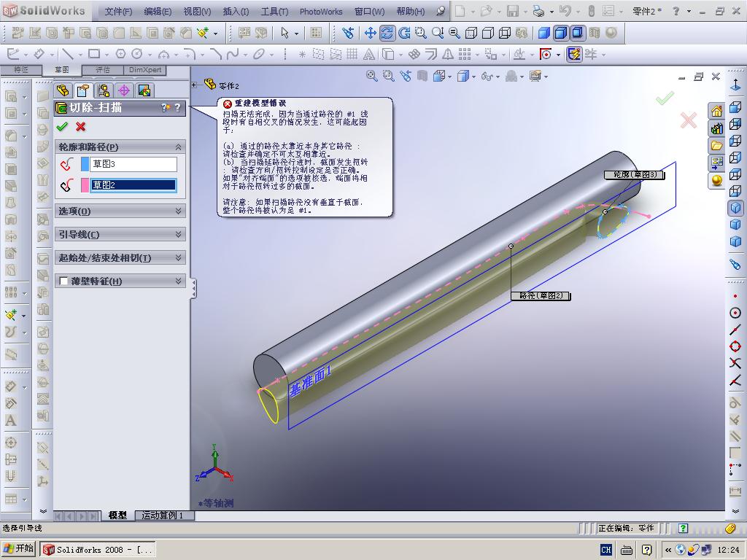Viewport: 747px width, 560px height.
Task: Open ConfigurationManager tab icon
Action: (x=104, y=90)
